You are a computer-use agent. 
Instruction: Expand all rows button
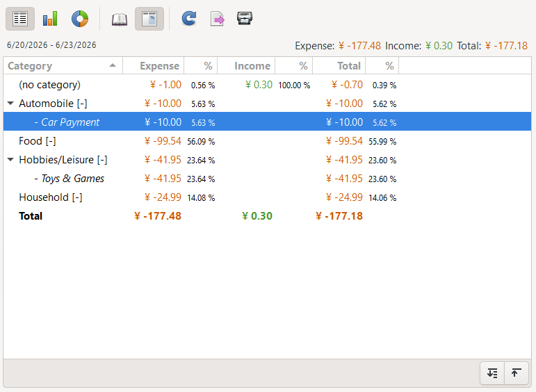[492, 373]
